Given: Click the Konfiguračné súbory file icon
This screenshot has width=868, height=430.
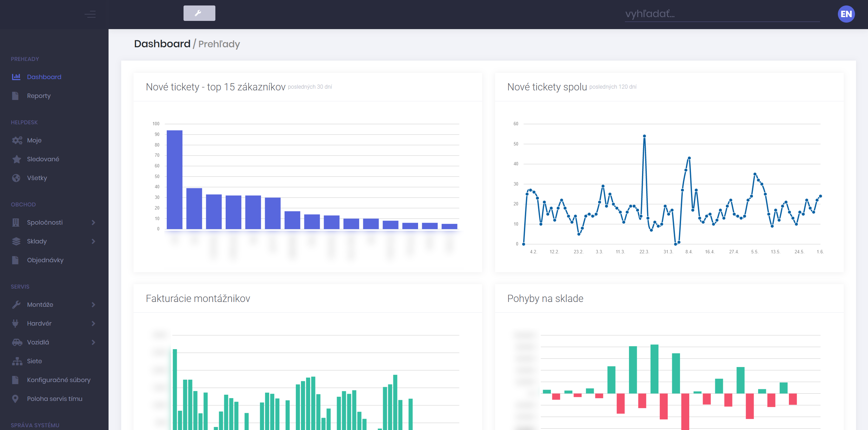Looking at the screenshot, I should [15, 380].
